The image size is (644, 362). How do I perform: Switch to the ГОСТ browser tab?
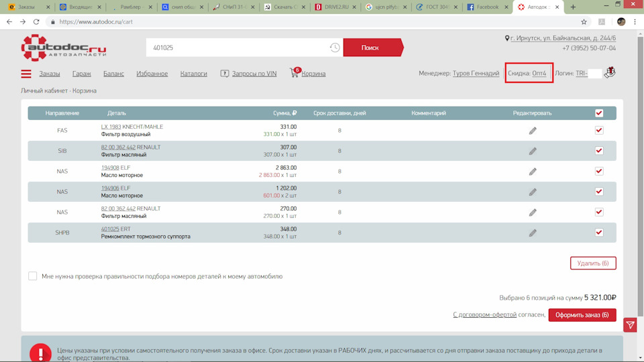437,7
